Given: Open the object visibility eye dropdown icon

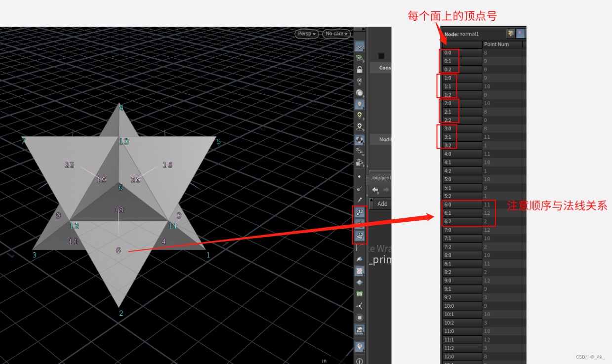Looking at the screenshot, I should [360, 151].
